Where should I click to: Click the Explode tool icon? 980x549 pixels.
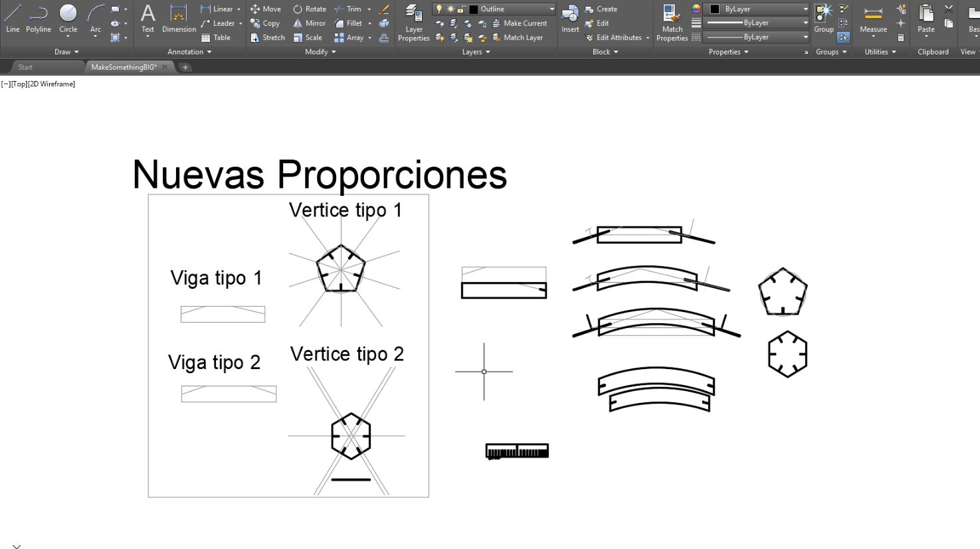384,23
